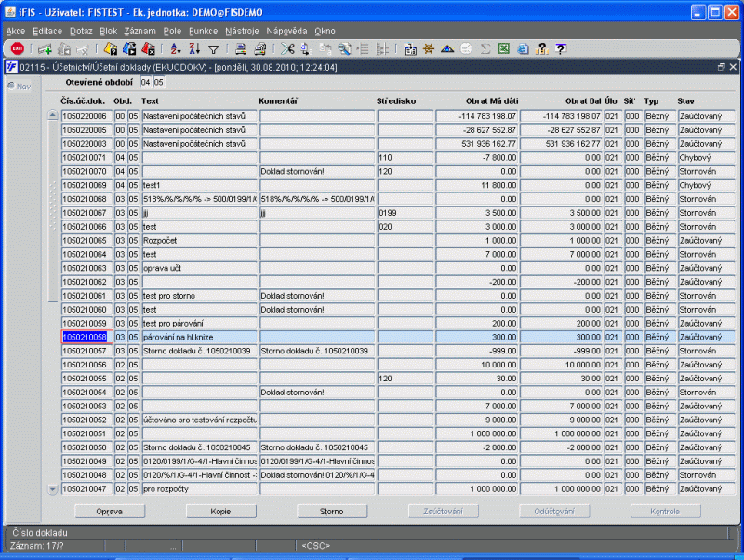This screenshot has width=744, height=560.
Task: Click the filter funnel toolbar icon
Action: (x=213, y=48)
